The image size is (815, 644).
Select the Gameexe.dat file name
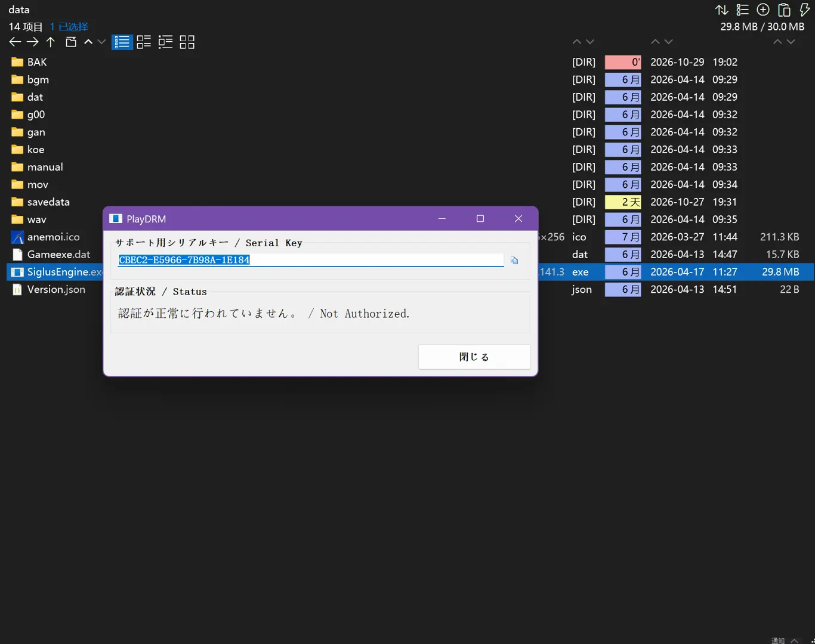tap(58, 255)
